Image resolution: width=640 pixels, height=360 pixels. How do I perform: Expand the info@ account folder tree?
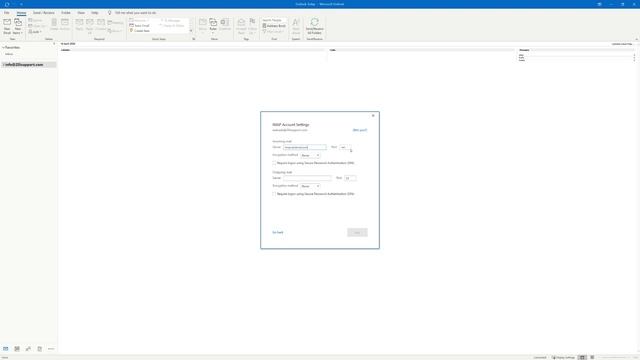click(x=3, y=65)
